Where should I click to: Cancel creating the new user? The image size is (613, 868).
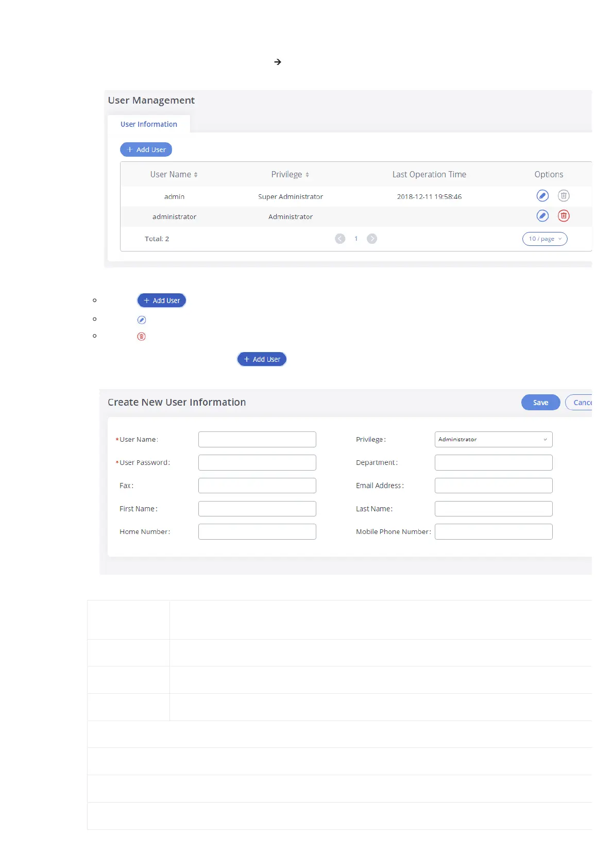[578, 403]
